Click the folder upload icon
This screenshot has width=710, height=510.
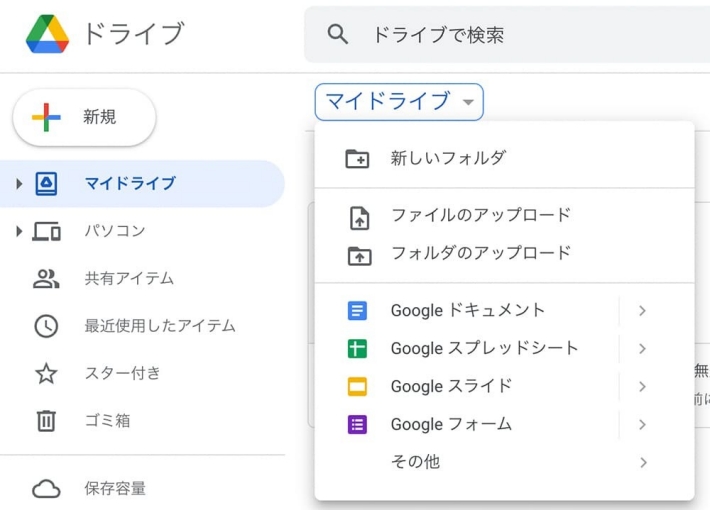click(360, 255)
